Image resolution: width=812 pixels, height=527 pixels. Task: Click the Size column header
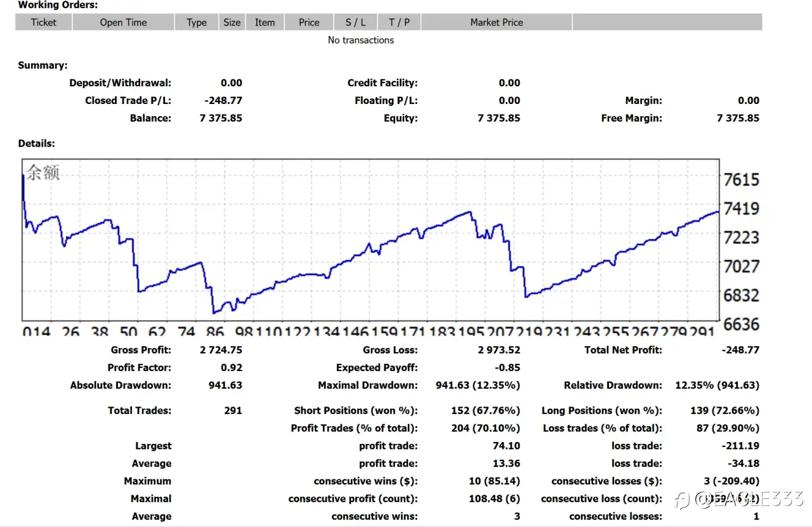click(x=232, y=22)
